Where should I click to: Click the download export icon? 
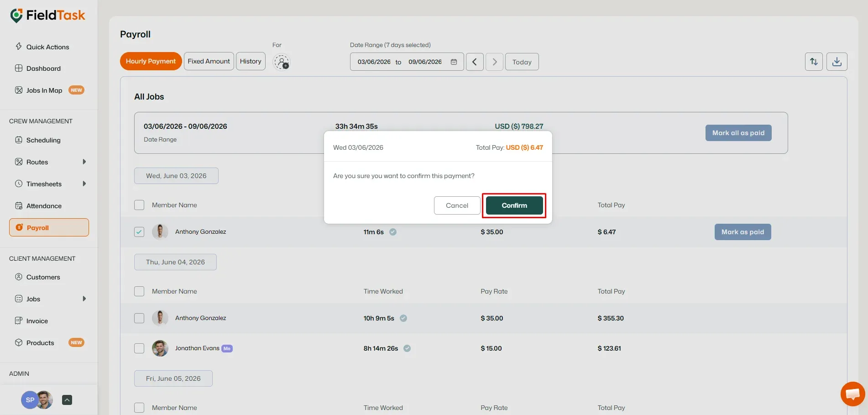[x=837, y=62]
